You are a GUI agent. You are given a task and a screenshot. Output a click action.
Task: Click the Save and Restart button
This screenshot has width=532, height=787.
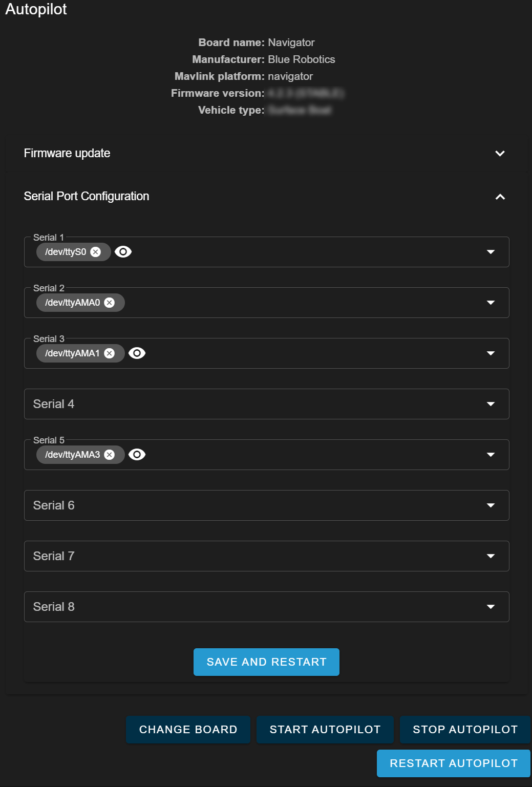266,662
